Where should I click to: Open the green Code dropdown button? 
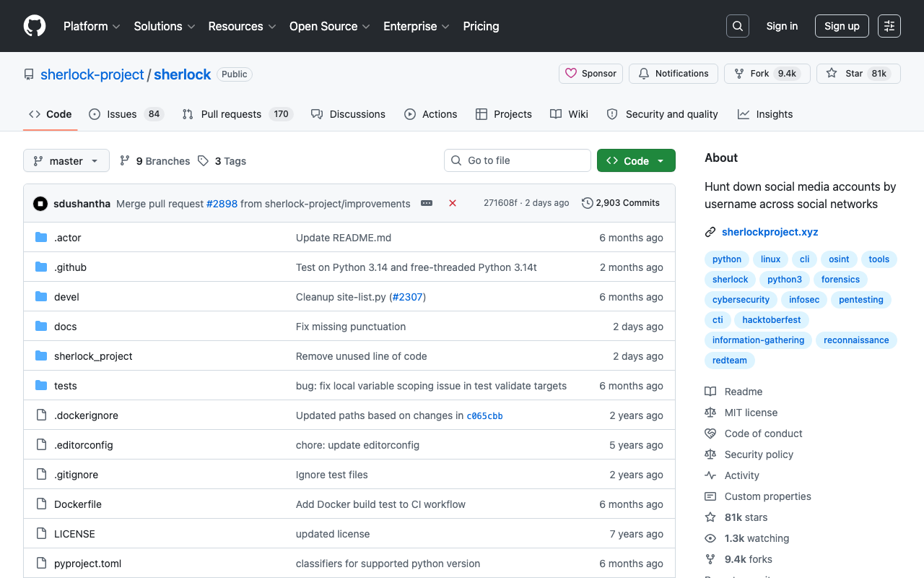tap(636, 160)
